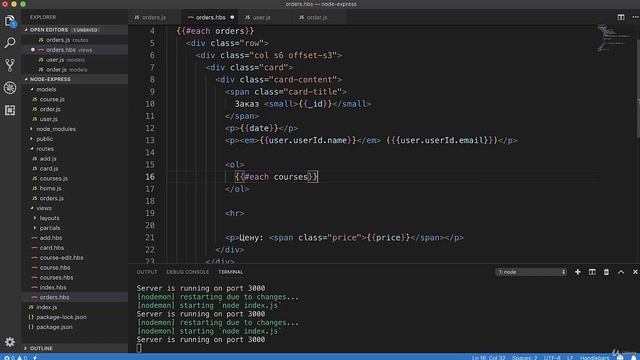The height and width of the screenshot is (360, 640).
Task: Kill terminal with trash icon
Action: (606, 272)
